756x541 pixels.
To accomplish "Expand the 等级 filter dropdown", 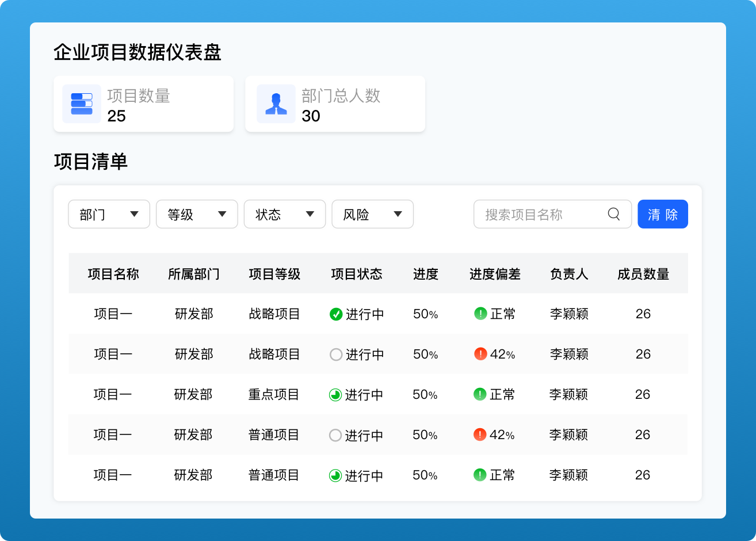I will tap(197, 214).
